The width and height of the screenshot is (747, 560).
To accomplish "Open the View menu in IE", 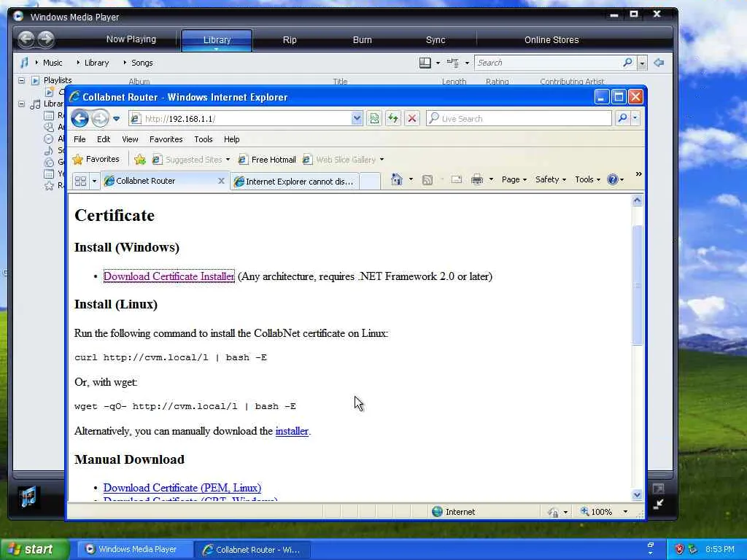I will click(130, 139).
